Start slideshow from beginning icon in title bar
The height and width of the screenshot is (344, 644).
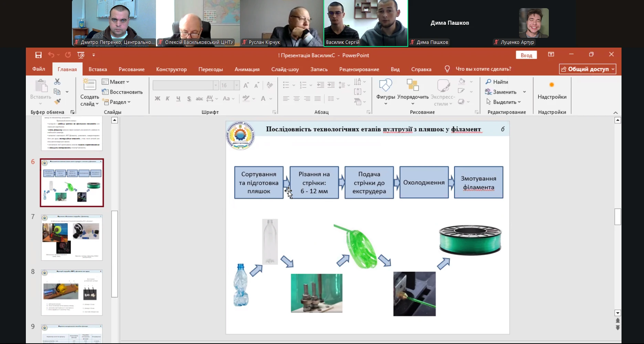pos(81,55)
